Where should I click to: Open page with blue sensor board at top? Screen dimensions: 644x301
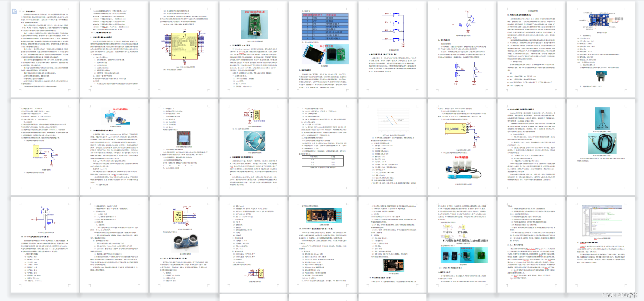602,49
